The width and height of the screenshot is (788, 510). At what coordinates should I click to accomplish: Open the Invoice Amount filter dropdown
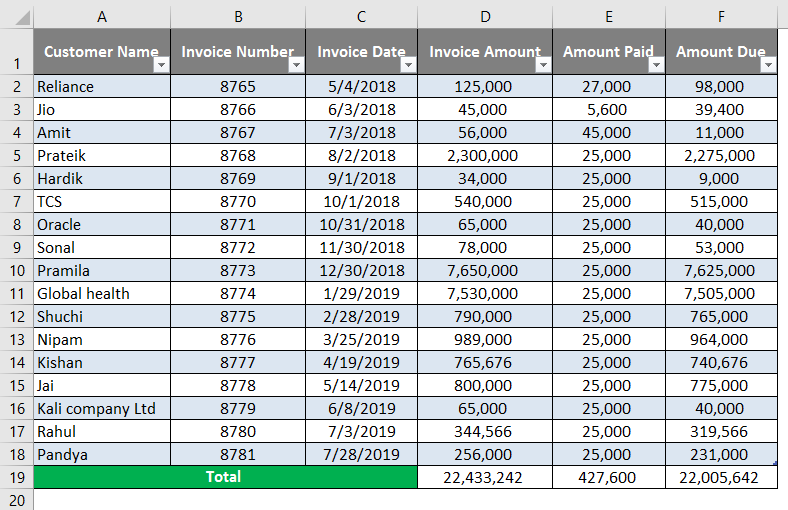coord(543,65)
